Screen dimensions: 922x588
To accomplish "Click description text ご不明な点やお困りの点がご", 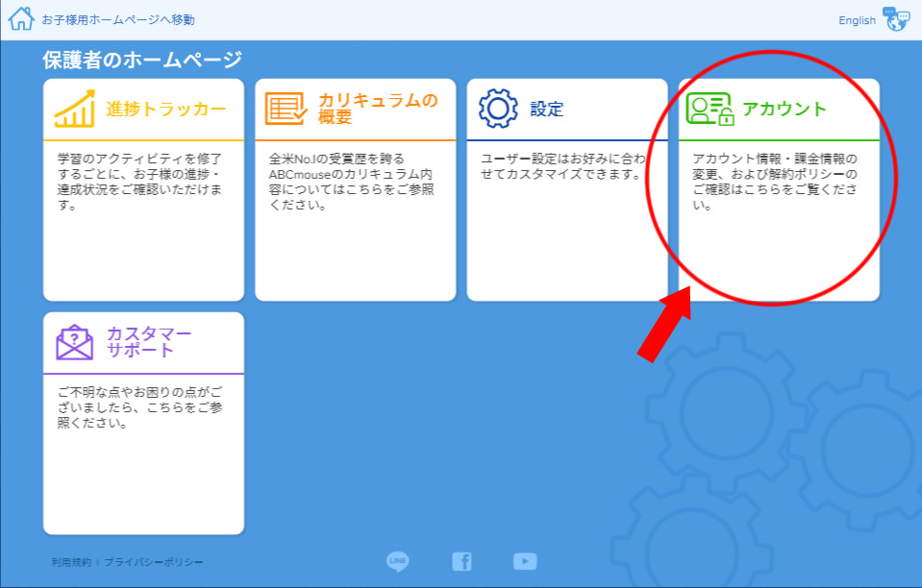I will point(139,392).
